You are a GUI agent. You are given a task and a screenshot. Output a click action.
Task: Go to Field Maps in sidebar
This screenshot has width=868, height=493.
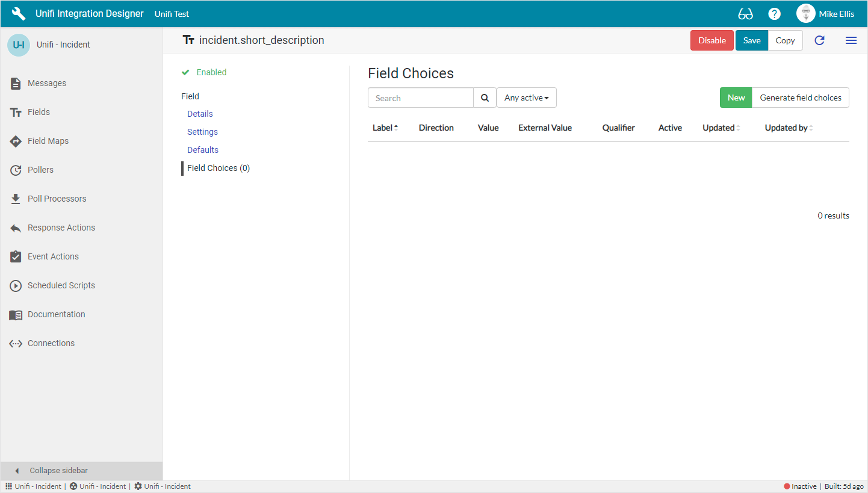click(48, 141)
